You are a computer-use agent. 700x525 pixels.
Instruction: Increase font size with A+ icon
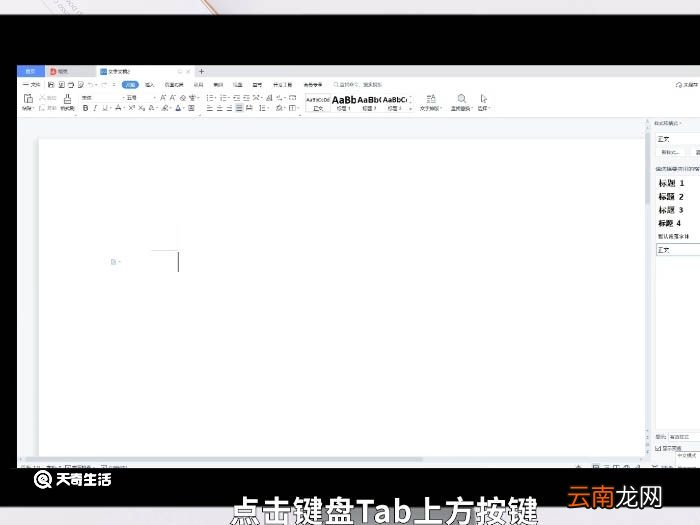(163, 97)
